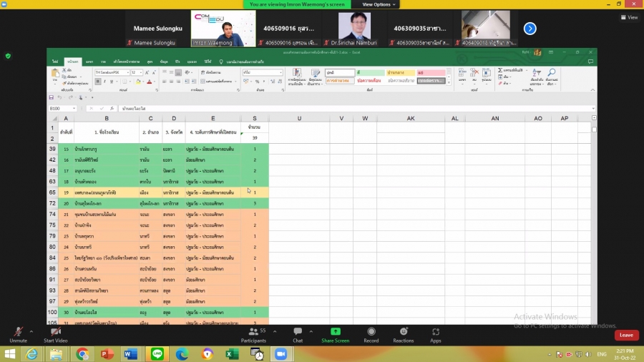Click the Windows Start button
Screen dimensions: 644x362
pyautogui.click(x=9, y=354)
